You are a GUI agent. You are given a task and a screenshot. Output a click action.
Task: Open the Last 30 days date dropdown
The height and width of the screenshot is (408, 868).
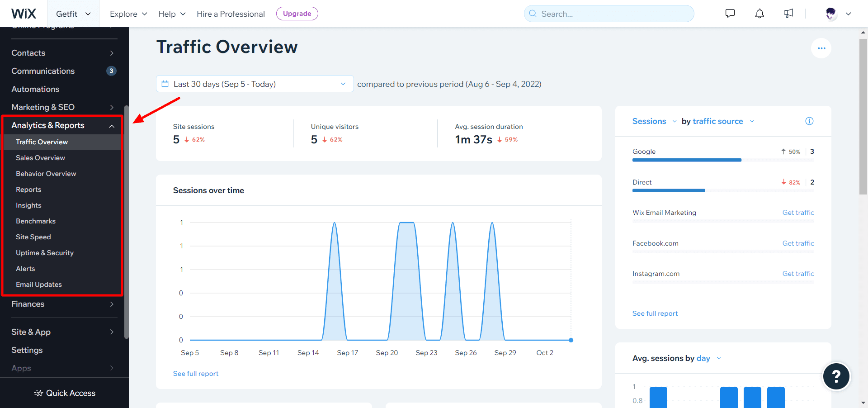point(255,84)
